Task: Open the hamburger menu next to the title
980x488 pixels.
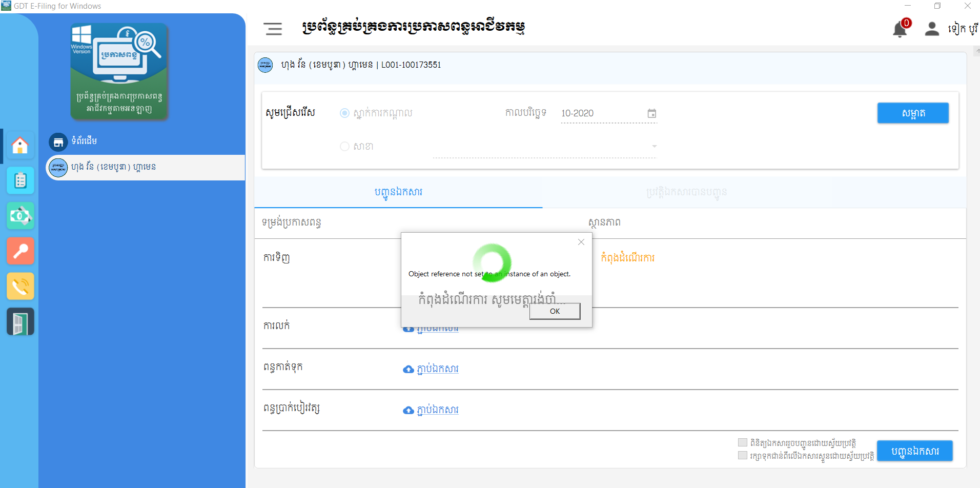Action: [273, 29]
